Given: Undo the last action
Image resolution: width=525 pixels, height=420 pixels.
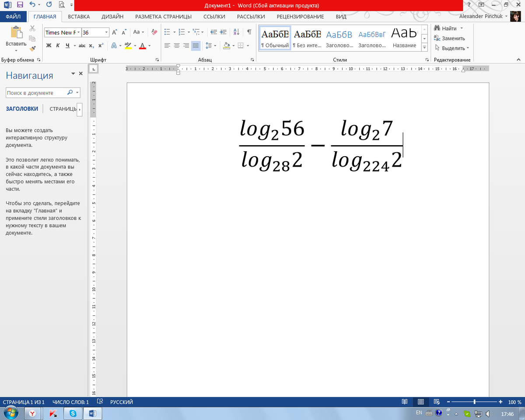Looking at the screenshot, I should pyautogui.click(x=32, y=5).
